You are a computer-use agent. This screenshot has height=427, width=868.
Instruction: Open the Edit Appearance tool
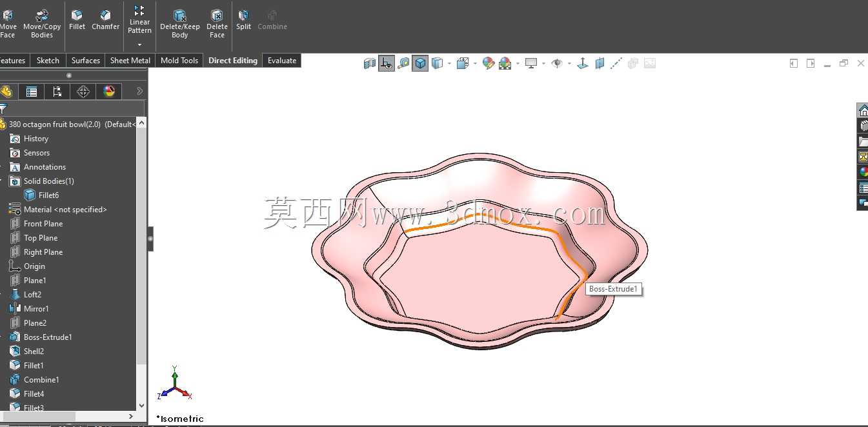pyautogui.click(x=489, y=63)
